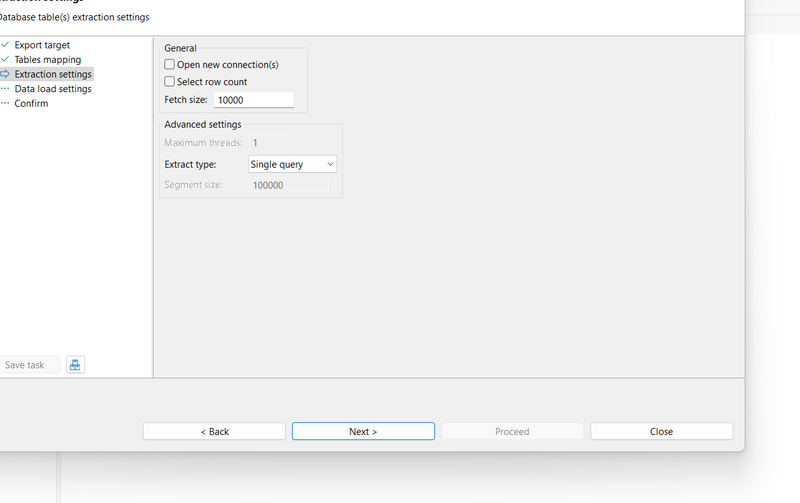Click the Advanced settings group title
Image resolution: width=800 pixels, height=503 pixels.
click(x=202, y=124)
